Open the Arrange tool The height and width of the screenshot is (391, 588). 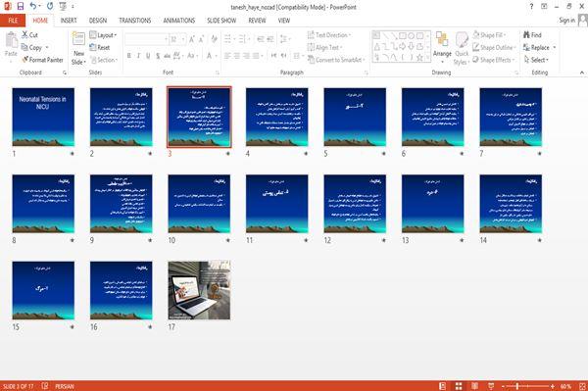[442, 47]
